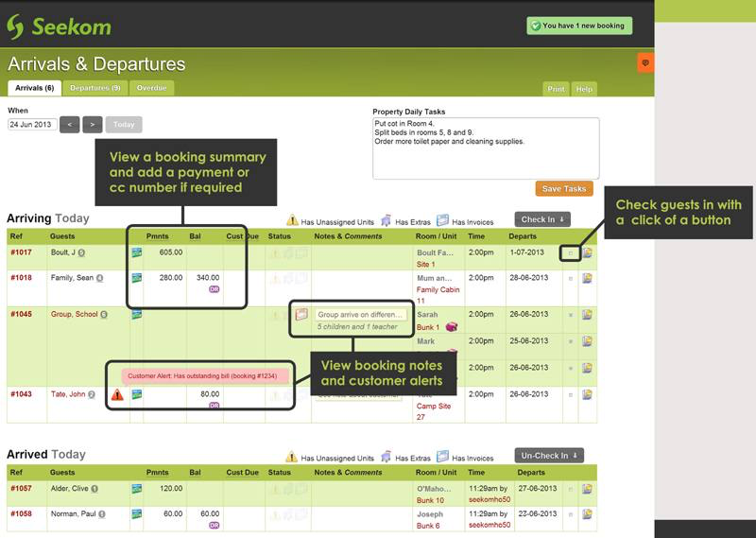Tick the un-check-in checkbox for booking #1057
756x538 pixels.
point(571,489)
